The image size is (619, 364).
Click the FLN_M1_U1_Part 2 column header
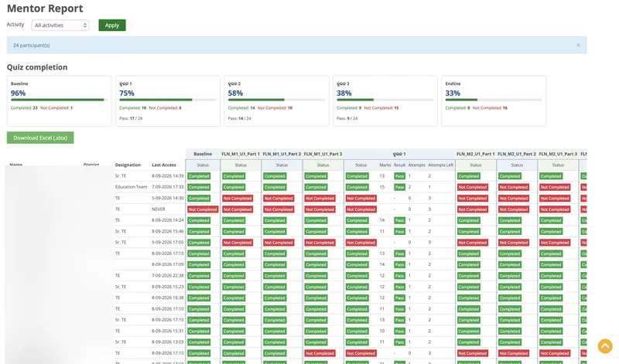282,154
